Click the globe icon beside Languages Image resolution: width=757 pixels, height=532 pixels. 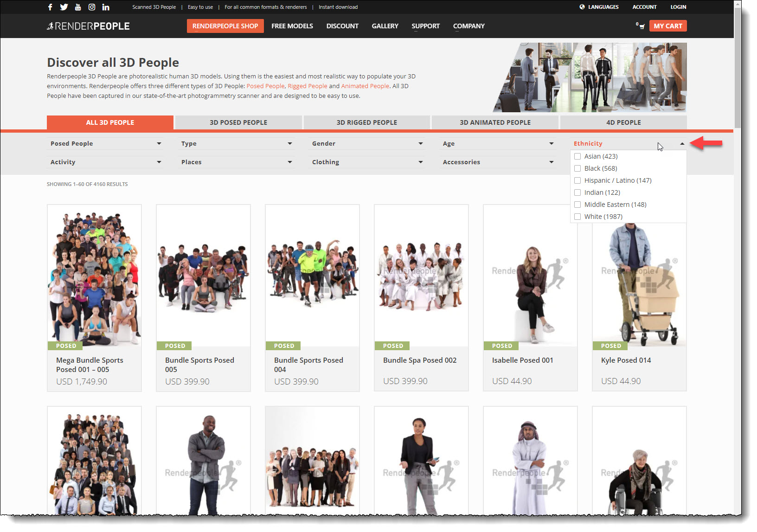pos(582,7)
